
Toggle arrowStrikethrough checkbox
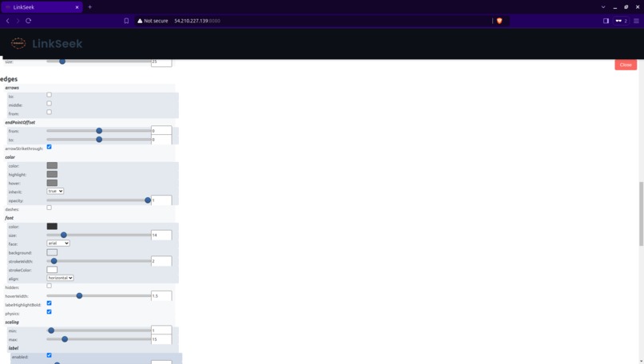[49, 147]
